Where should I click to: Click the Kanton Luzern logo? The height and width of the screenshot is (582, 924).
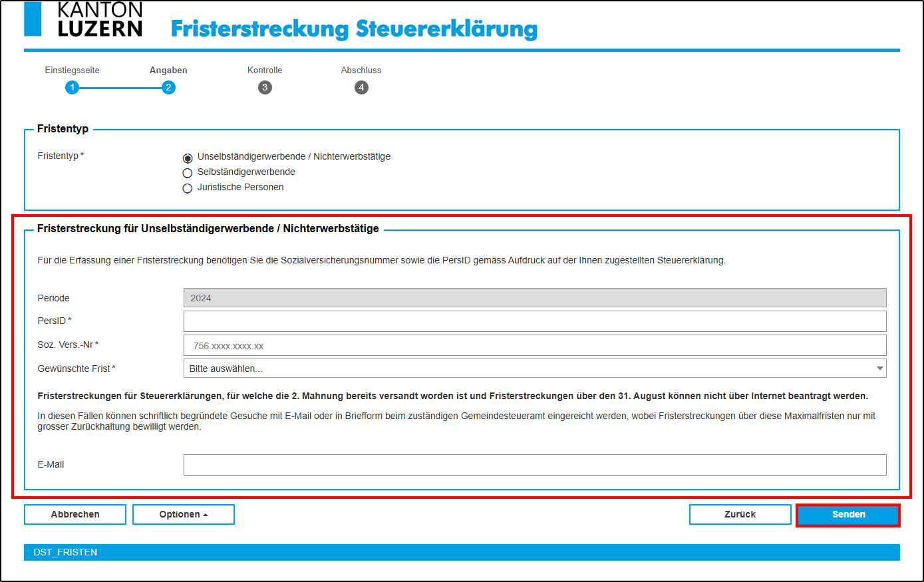(83, 19)
